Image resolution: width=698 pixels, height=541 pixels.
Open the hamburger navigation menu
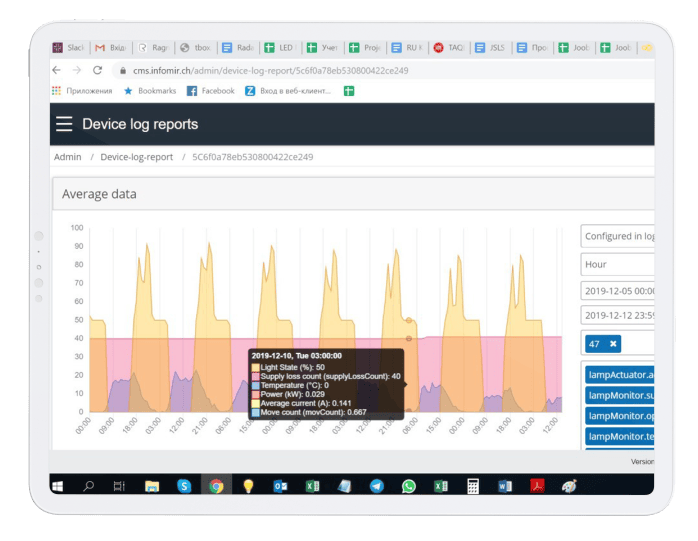click(64, 124)
